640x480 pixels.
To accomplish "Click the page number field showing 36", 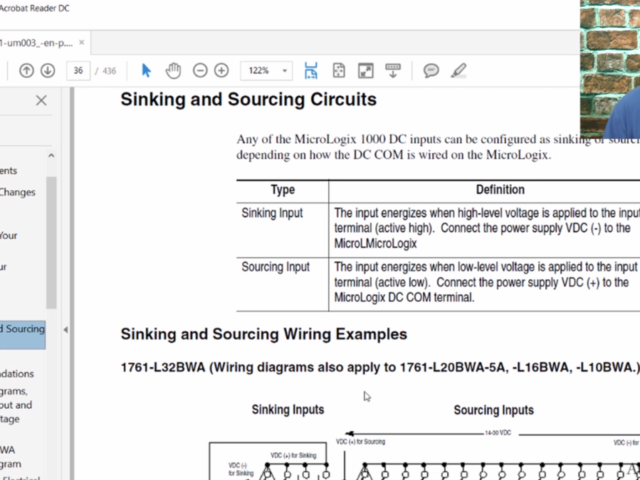I will (x=78, y=71).
